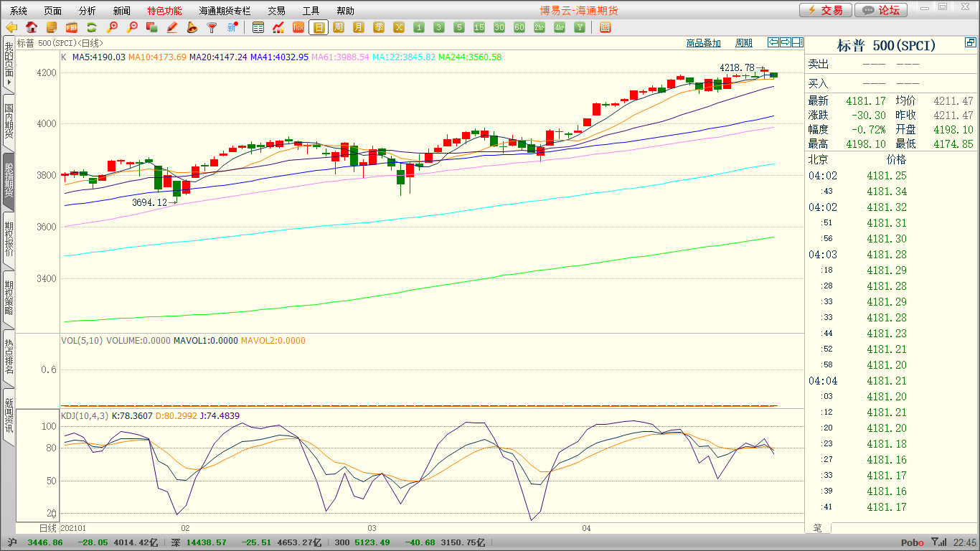The height and width of the screenshot is (551, 980).
Task: Select 1-minute period button
Action: (x=419, y=27)
